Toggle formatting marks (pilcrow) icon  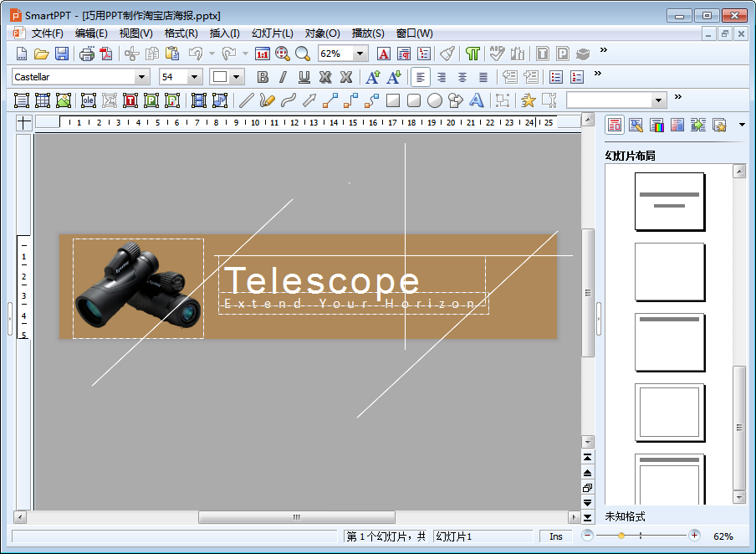(473, 54)
